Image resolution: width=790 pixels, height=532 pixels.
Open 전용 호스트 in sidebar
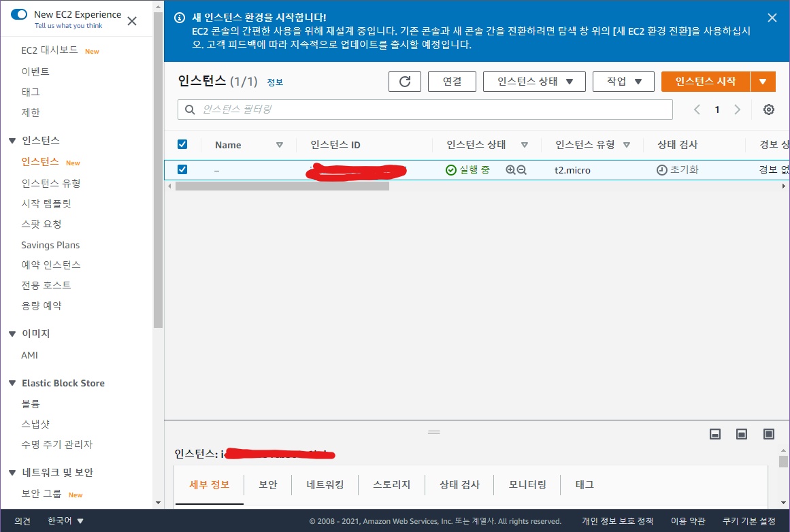click(x=46, y=285)
